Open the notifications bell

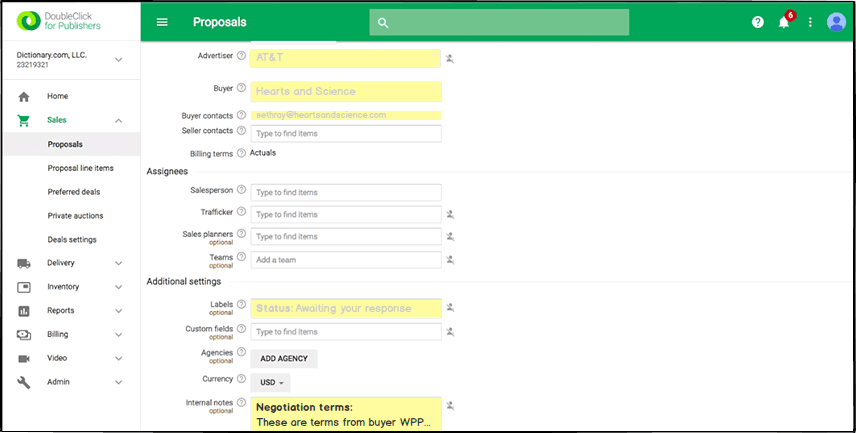click(x=784, y=22)
